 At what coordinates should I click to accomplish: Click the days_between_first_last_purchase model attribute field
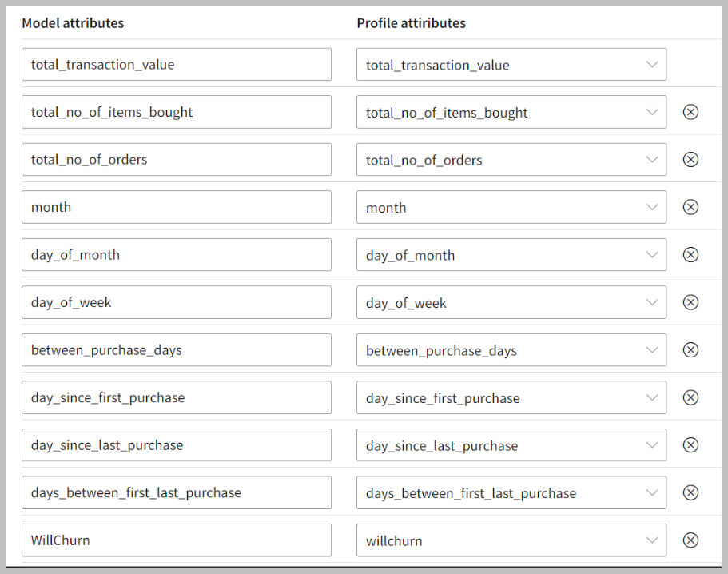[x=176, y=492]
